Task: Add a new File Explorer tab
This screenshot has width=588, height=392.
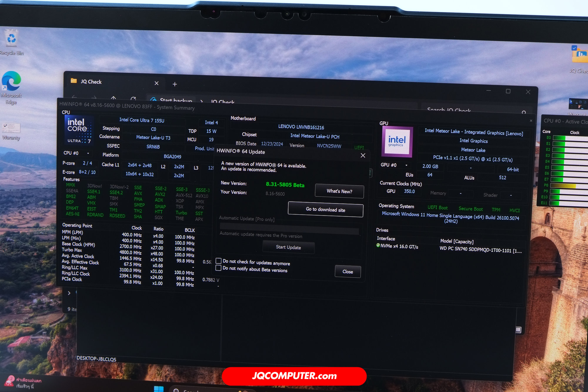Action: coord(175,84)
